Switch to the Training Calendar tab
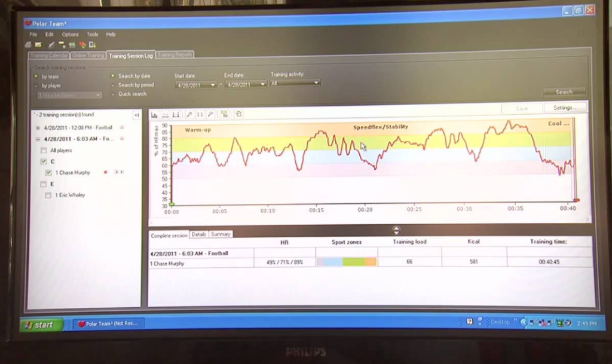Image resolution: width=612 pixels, height=364 pixels. (49, 56)
